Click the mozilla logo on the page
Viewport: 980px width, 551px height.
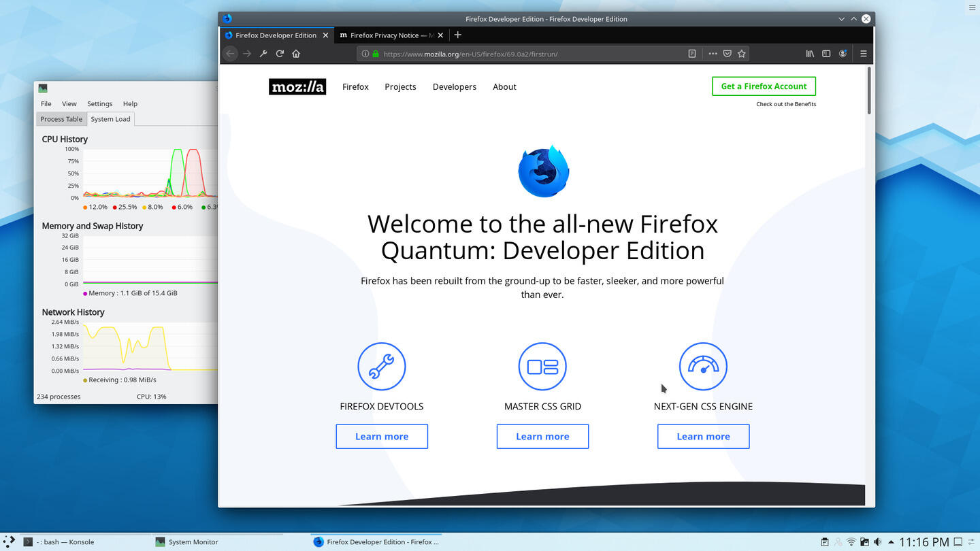[x=297, y=86]
